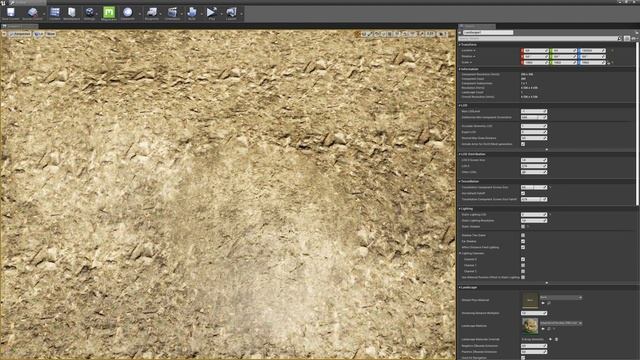Collapse the Transform section

coord(460,44)
